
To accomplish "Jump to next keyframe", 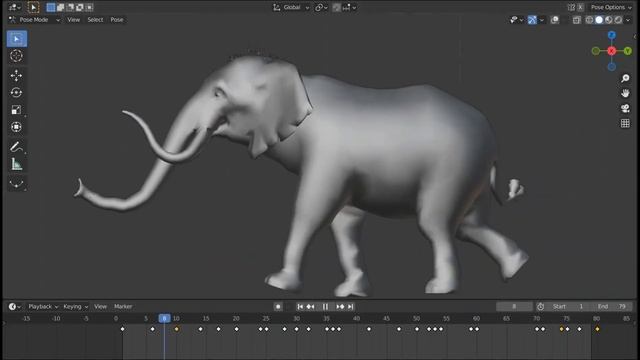I will [340, 307].
